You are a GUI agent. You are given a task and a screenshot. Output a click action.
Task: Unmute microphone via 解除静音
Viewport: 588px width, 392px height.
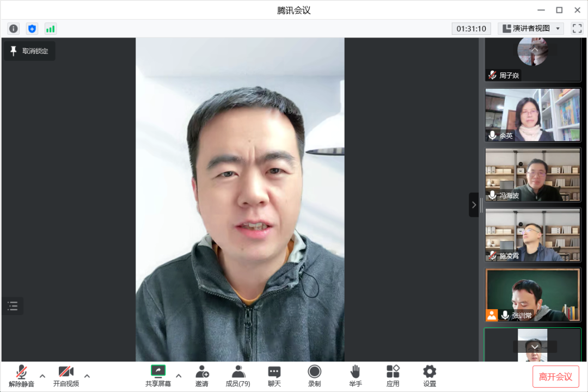click(21, 376)
